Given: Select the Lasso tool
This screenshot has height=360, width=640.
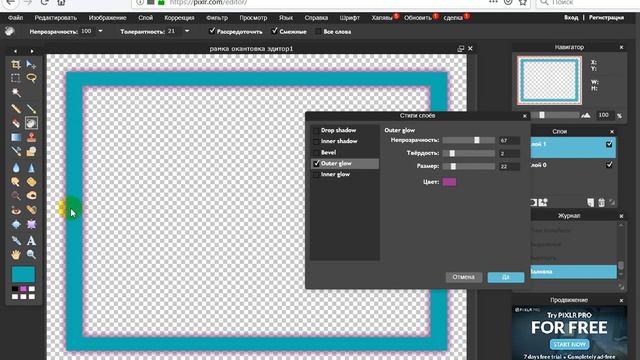Looking at the screenshot, I should [x=31, y=78].
